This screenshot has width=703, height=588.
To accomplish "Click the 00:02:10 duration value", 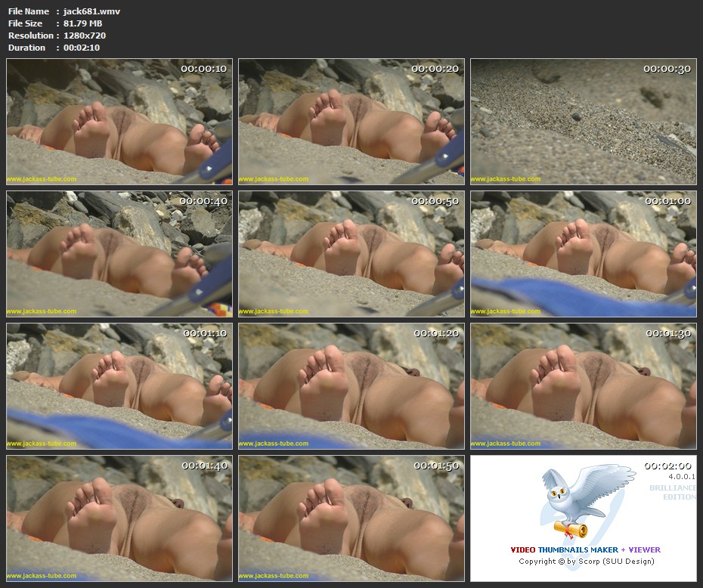I will [82, 48].
